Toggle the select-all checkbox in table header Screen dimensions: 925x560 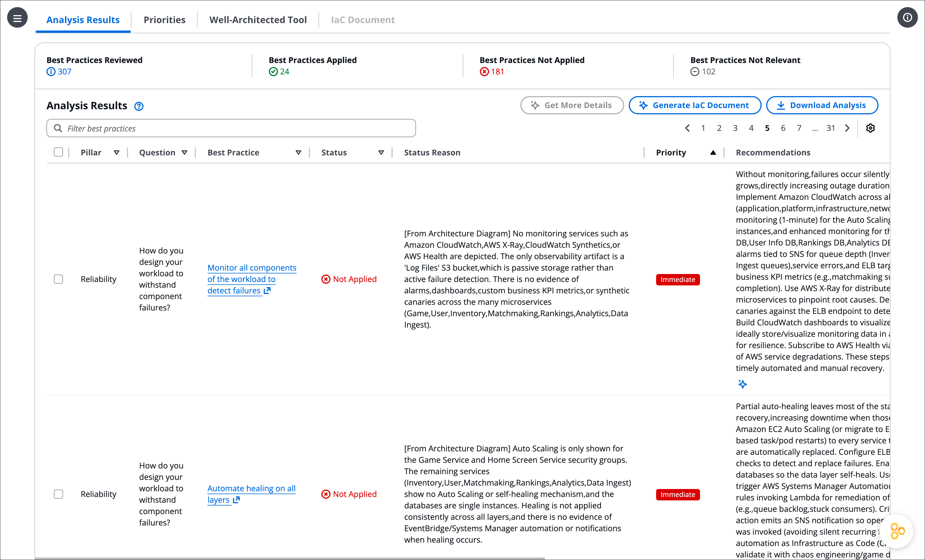click(58, 152)
